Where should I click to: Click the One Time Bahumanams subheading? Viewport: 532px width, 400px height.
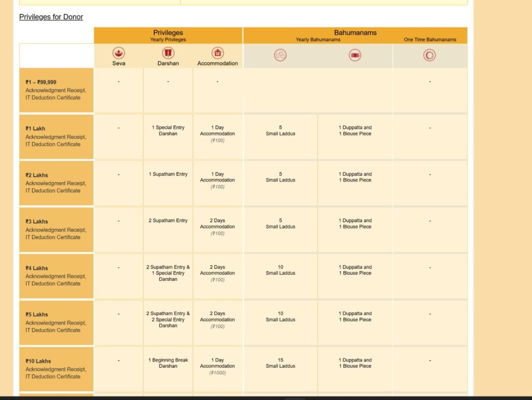click(430, 40)
